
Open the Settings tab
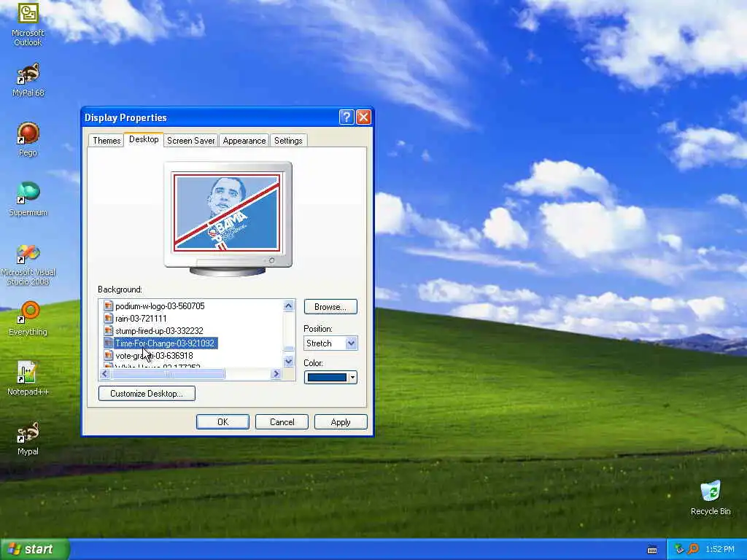point(288,141)
